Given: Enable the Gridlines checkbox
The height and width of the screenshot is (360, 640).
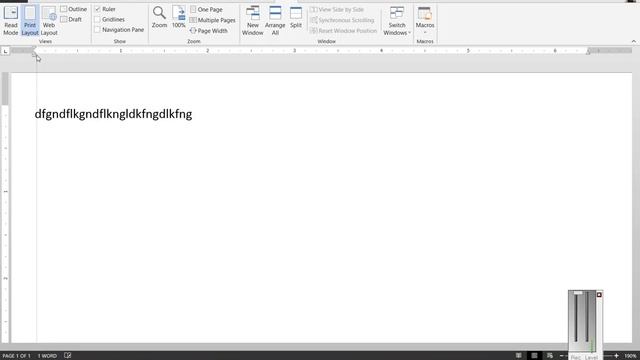Looking at the screenshot, I should tap(98, 19).
